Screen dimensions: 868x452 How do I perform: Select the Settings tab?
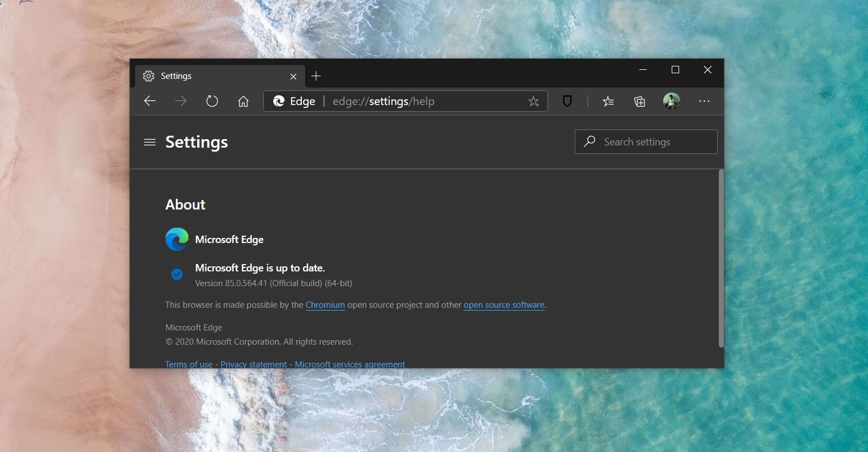click(x=220, y=76)
